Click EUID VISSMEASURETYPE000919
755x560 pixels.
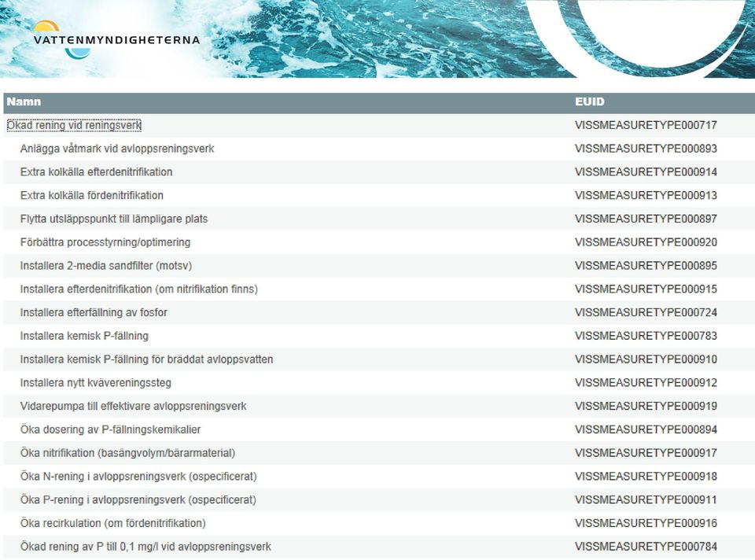click(x=646, y=407)
